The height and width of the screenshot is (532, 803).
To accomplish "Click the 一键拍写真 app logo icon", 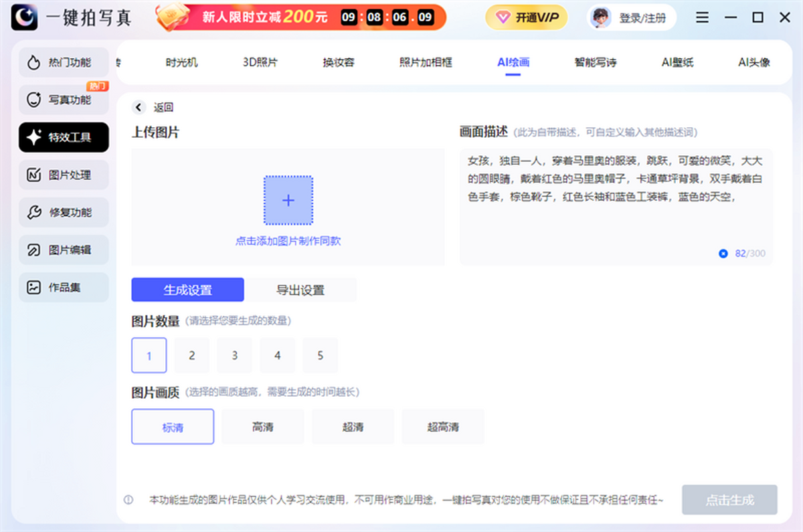I will [x=25, y=18].
